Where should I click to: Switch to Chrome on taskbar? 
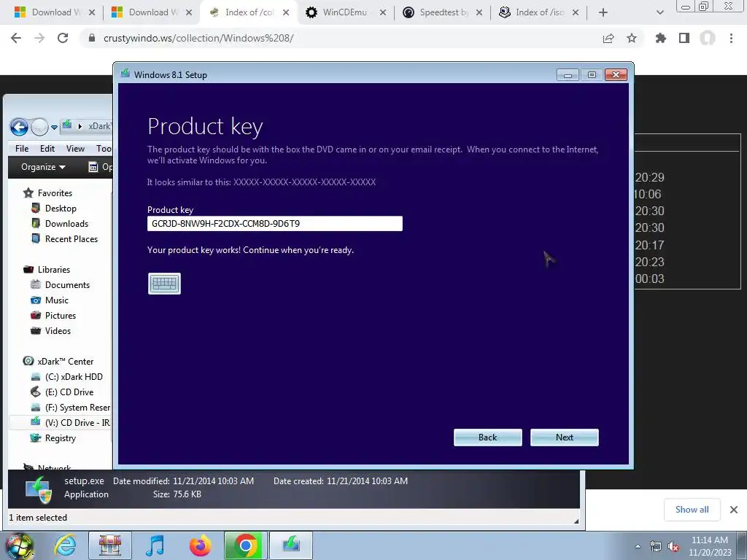(x=246, y=545)
